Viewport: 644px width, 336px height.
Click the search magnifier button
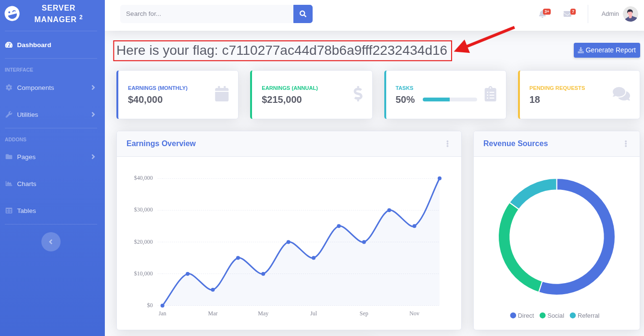303,14
